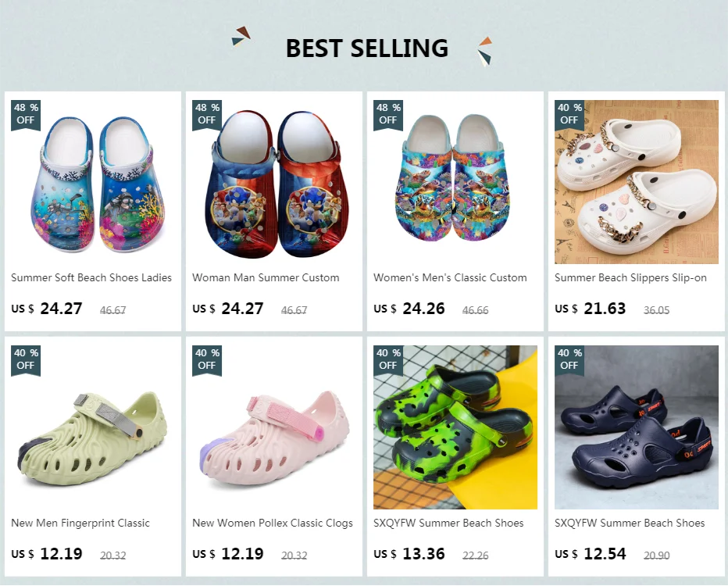
Task: Click "New Men Fingerprint Classic" title
Action: (x=80, y=523)
